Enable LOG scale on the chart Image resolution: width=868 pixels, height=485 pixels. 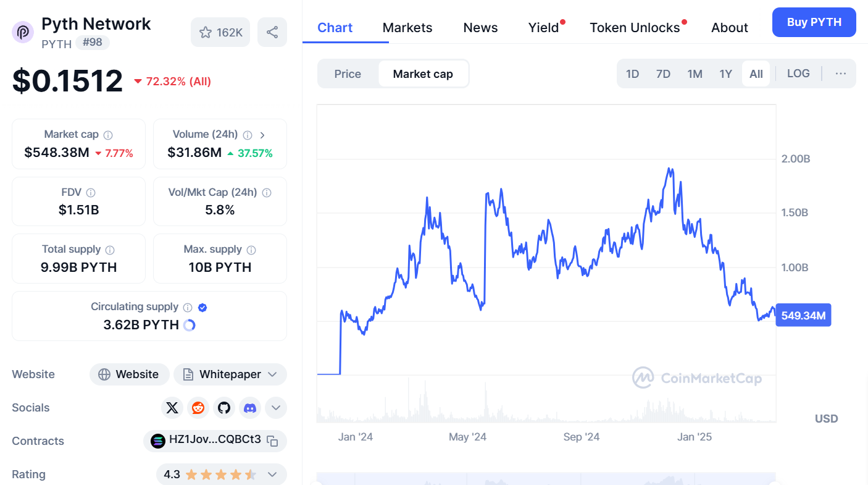(798, 74)
